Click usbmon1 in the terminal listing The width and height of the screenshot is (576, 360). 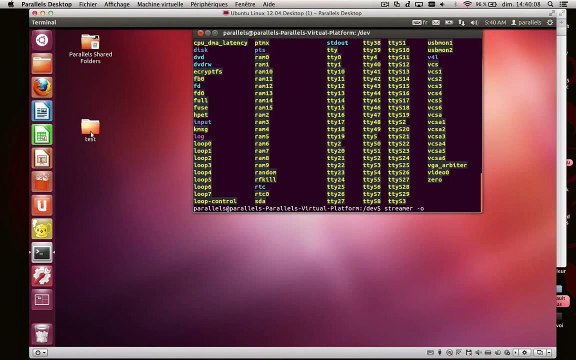440,43
